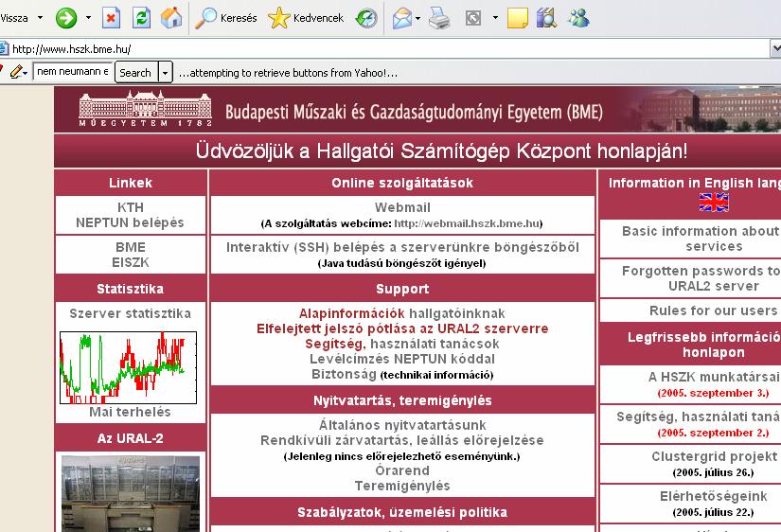Open Alapinformációk hallgatóinknak link
Screen dimensions: 781x532
[402, 313]
